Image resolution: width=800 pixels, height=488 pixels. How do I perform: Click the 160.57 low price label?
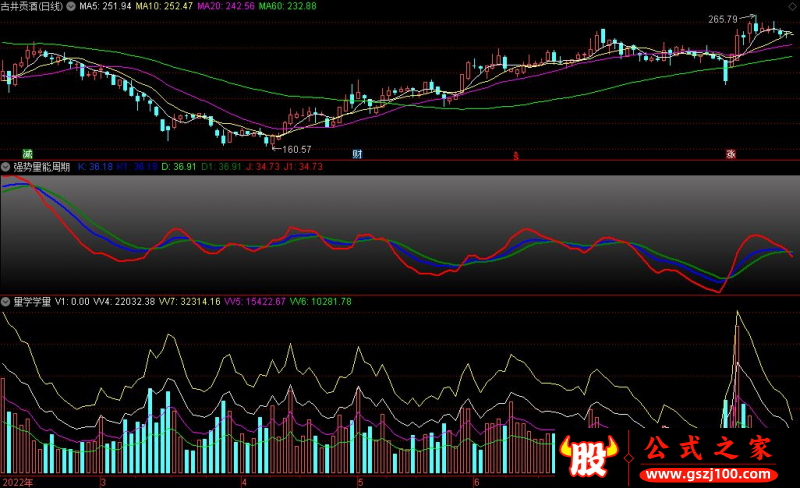click(x=297, y=150)
